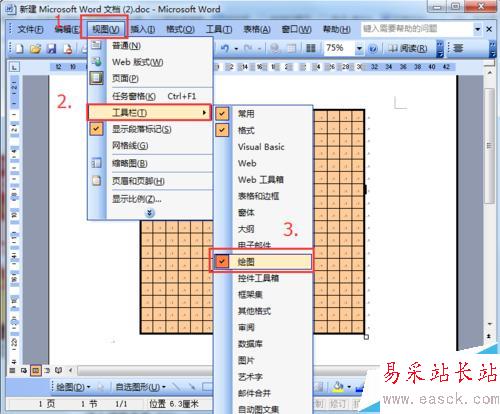Click the Columns icon left of zoom box
Screen dimensions: 500x414
[x=311, y=49]
